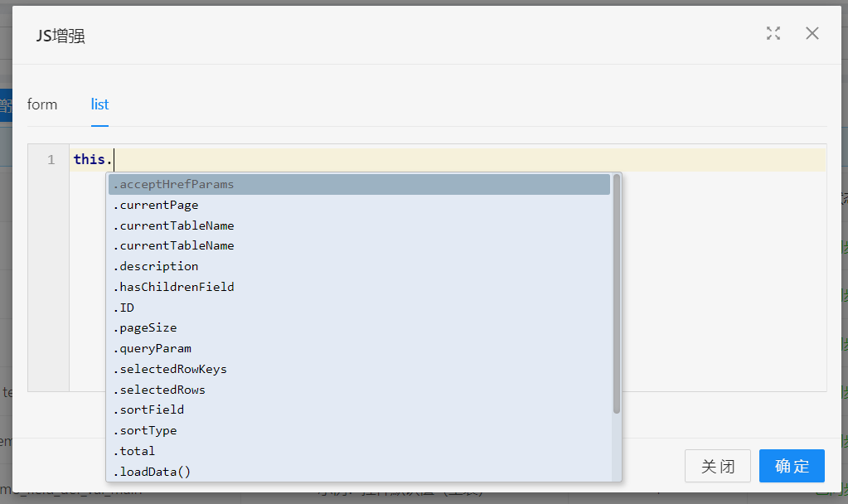Choose .acceptHrefParams autocomplete suggestion
The image size is (848, 504).
359,184
